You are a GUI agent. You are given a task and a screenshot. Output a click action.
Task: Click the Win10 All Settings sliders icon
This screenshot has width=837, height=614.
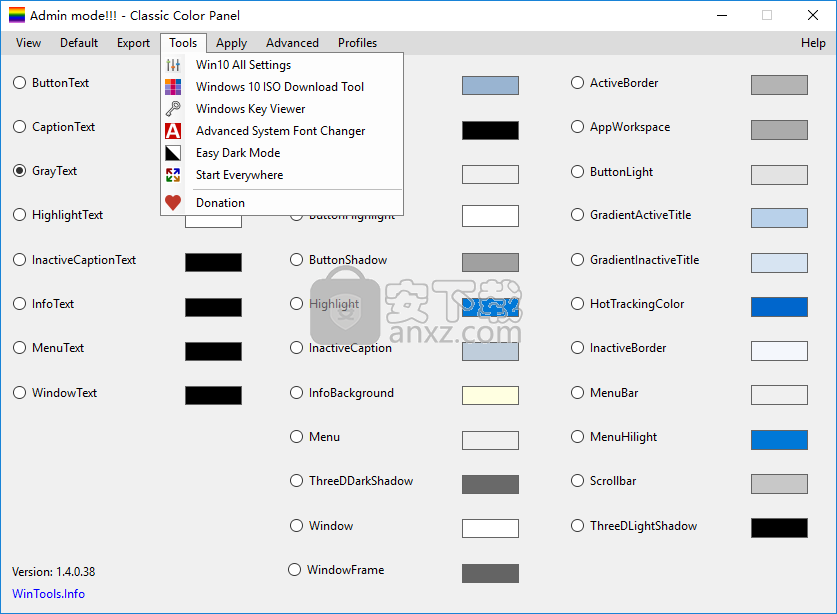[x=173, y=65]
